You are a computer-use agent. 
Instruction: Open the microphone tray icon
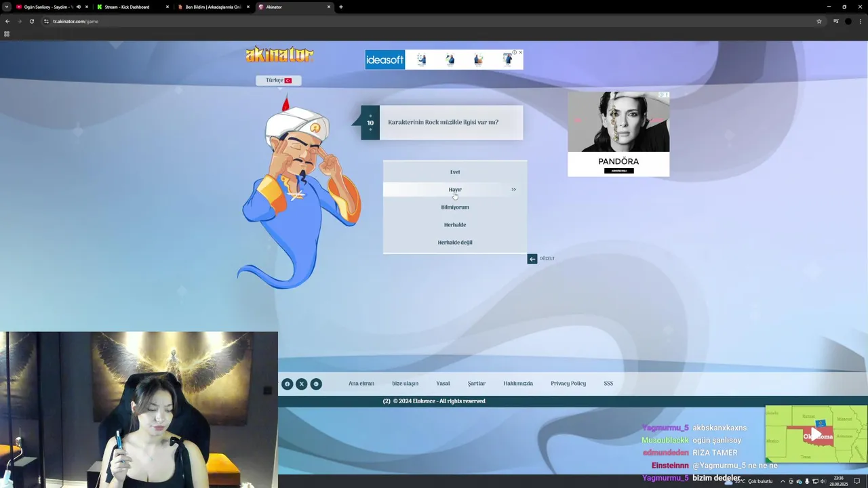click(807, 481)
